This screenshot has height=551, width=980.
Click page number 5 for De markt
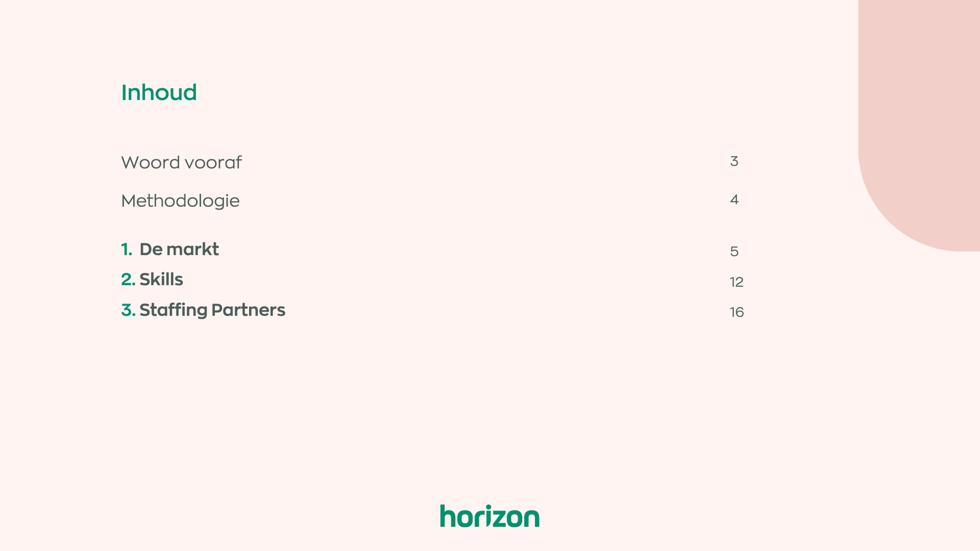(734, 251)
